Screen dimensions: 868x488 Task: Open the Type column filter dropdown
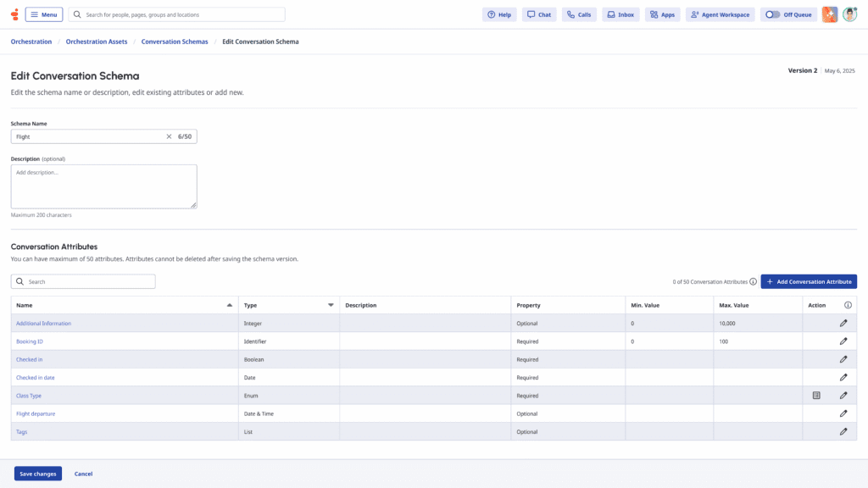[331, 305]
